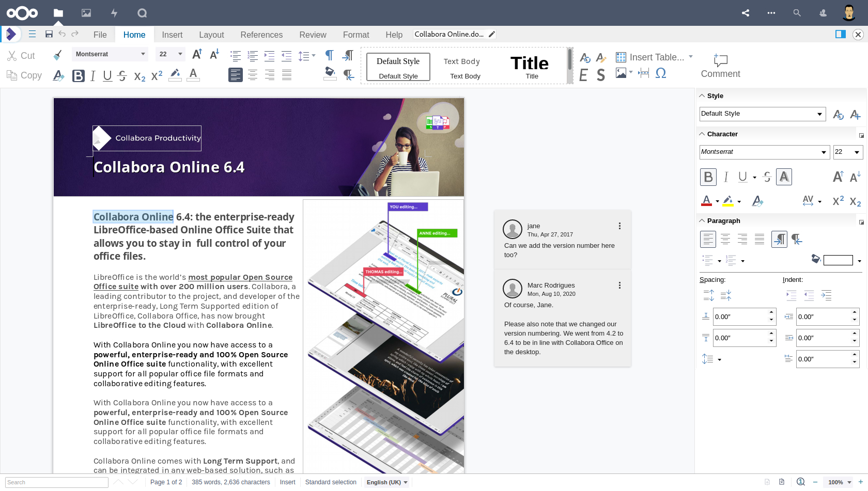Screen dimensions: 868x491
Task: Toggle Italic formatting in the ribbon
Action: [x=93, y=76]
